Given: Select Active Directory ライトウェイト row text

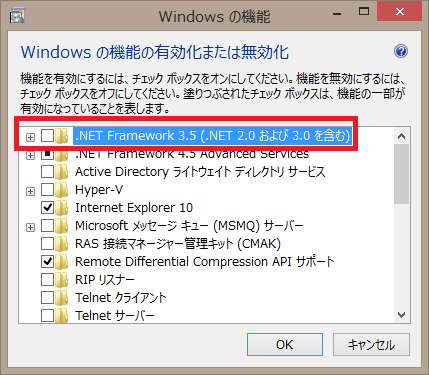Looking at the screenshot, I should click(200, 172).
